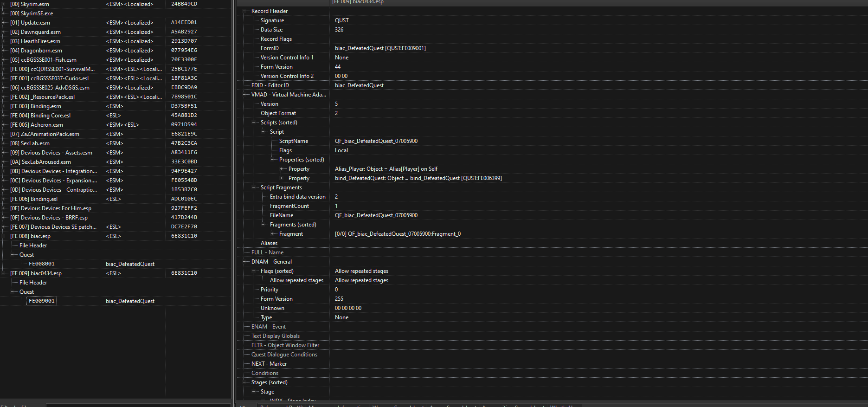Click the FileName value under Script Fragments
This screenshot has width=868, height=407.
(x=376, y=215)
